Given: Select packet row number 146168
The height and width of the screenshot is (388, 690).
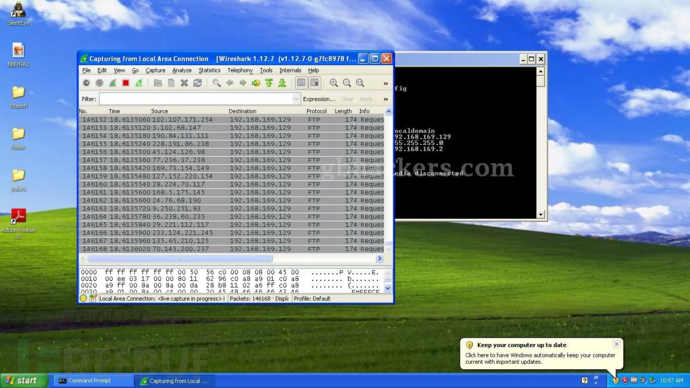Looking at the screenshot, I should click(231, 249).
